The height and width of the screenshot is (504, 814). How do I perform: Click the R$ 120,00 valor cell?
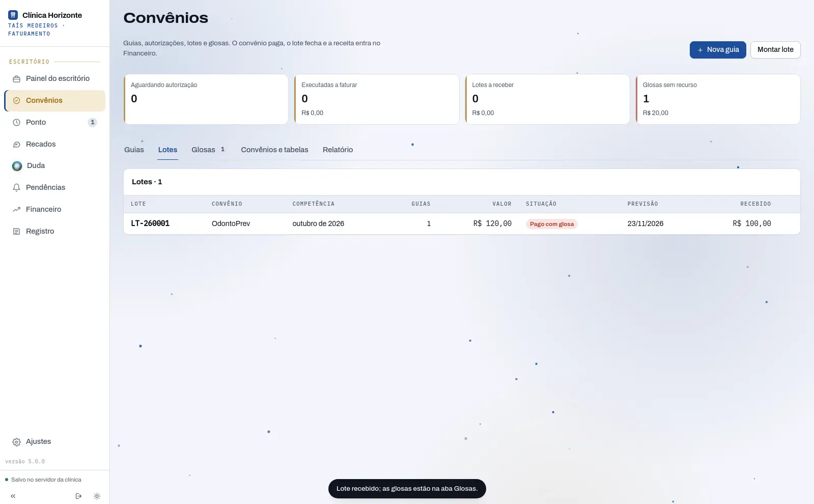492,223
